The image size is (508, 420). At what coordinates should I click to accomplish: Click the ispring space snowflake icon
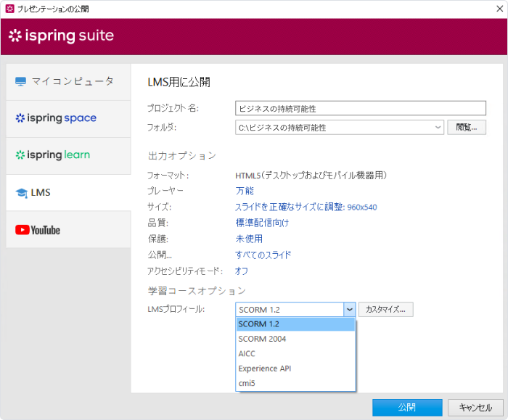(20, 118)
